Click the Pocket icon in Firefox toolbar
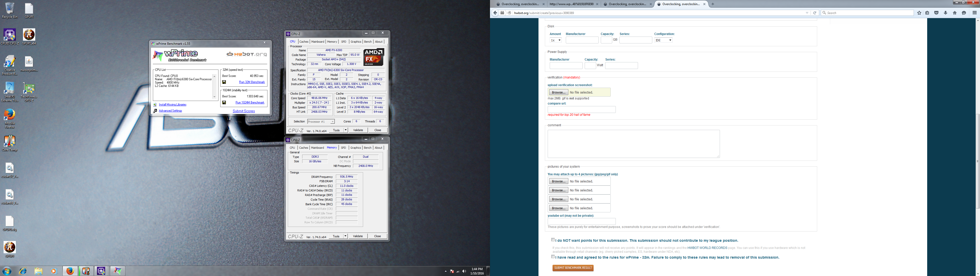 [937, 13]
